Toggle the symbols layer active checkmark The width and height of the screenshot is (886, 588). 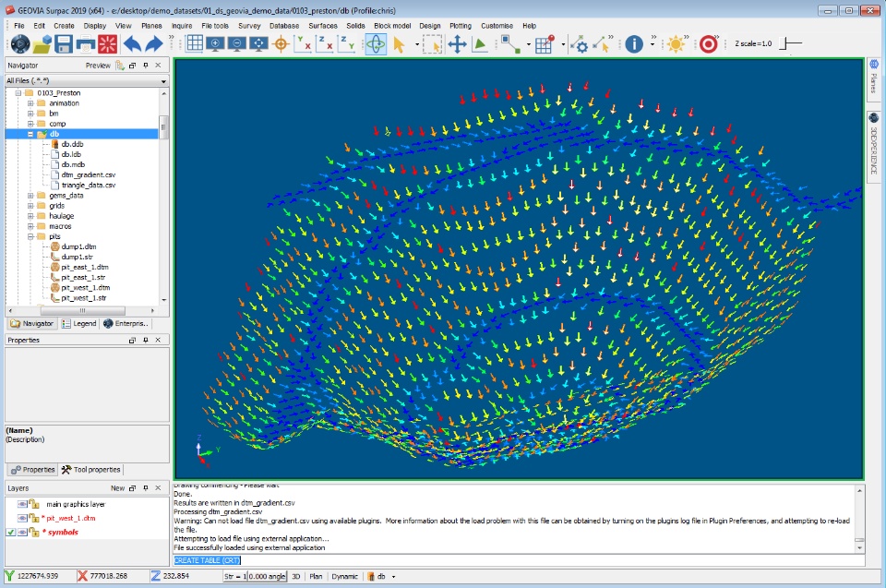coord(10,533)
